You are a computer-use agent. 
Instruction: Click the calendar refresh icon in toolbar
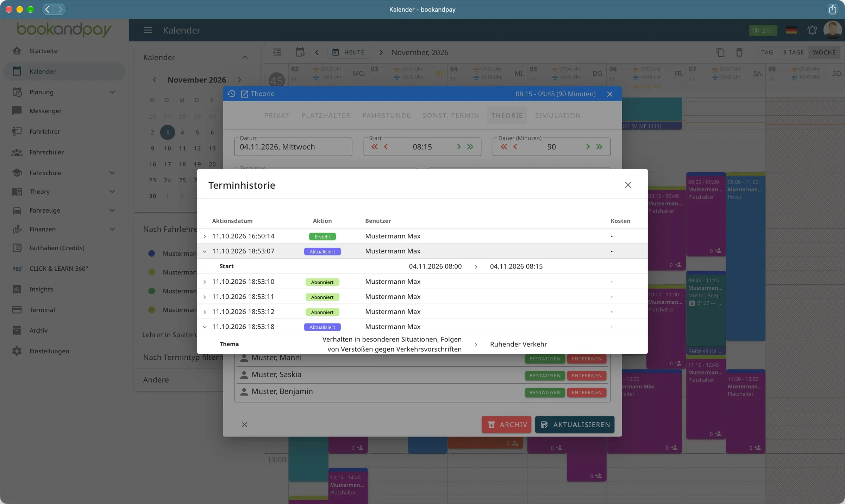tap(300, 52)
